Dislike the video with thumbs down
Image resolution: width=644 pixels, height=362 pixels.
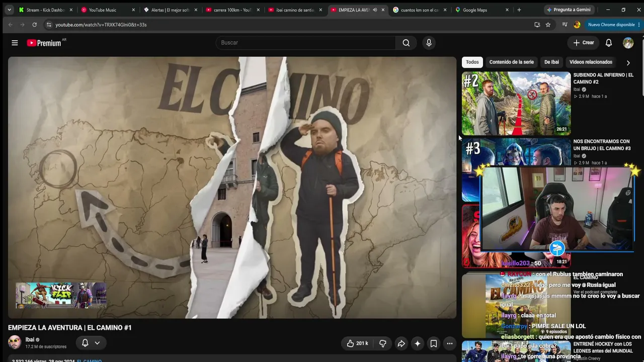(383, 343)
